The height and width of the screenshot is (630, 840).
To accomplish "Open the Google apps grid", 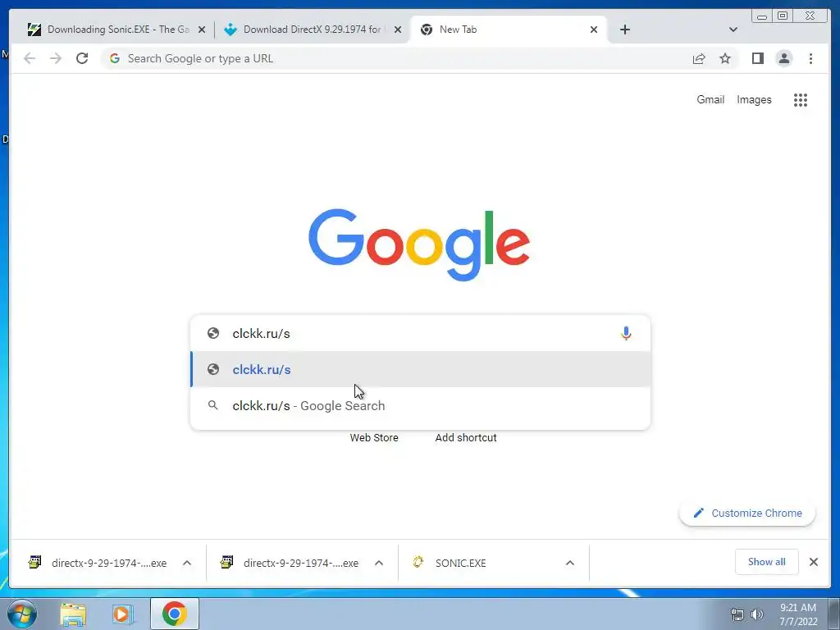I will 801,99.
